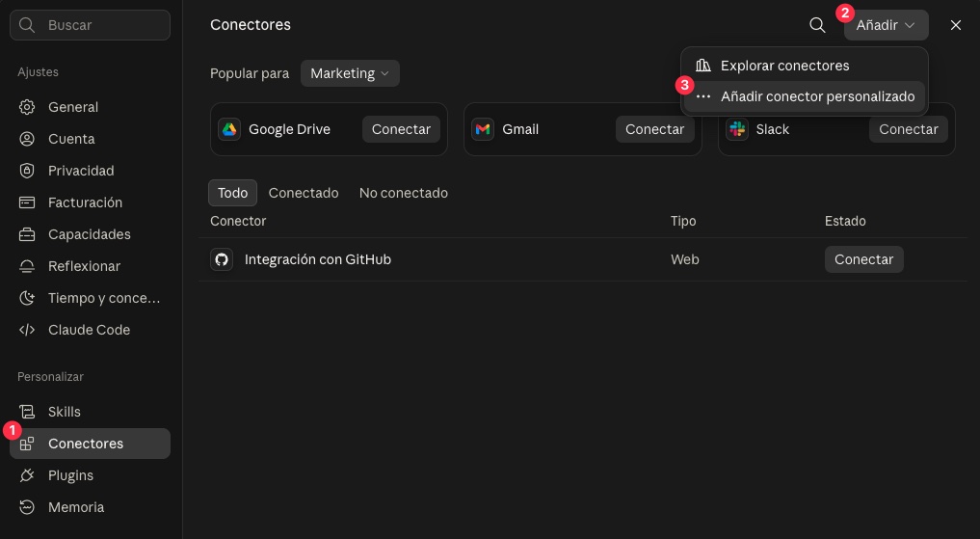Click the search magnifier icon beside Añadir
The width and height of the screenshot is (980, 539).
817,25
